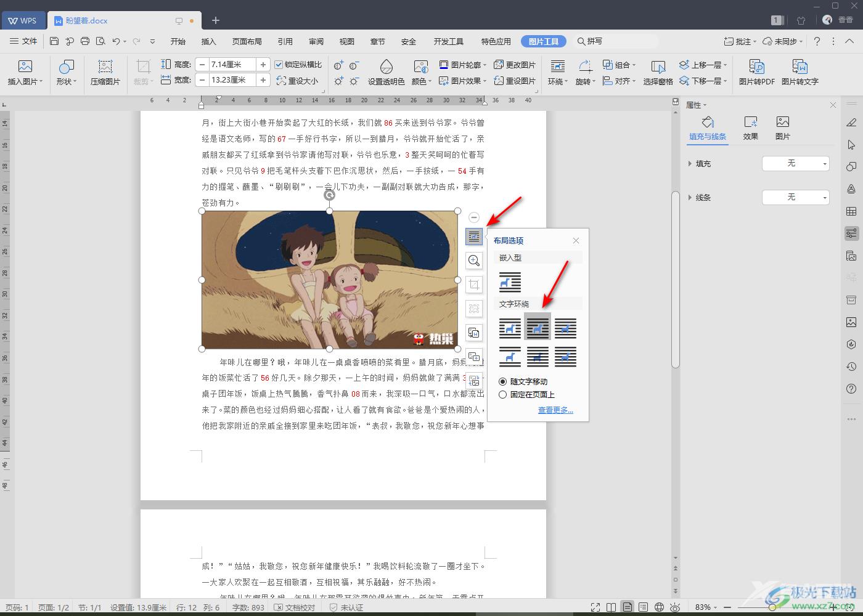Click the image rotation handle
The width and height of the screenshot is (863, 616).
(330, 195)
